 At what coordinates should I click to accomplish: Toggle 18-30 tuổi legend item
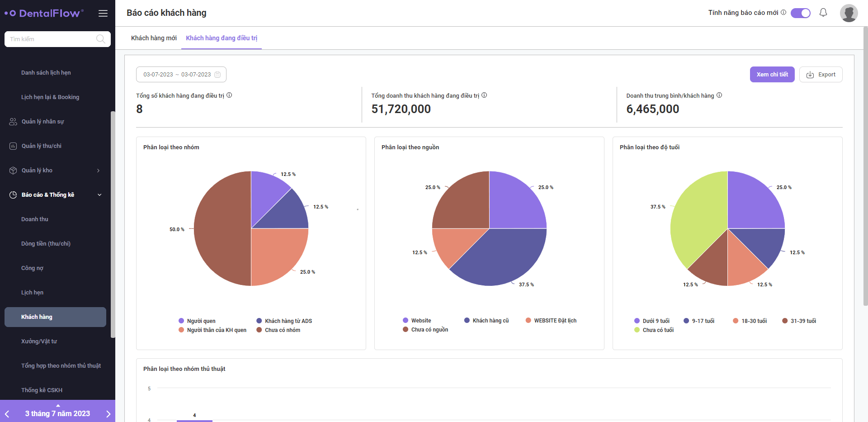click(750, 321)
